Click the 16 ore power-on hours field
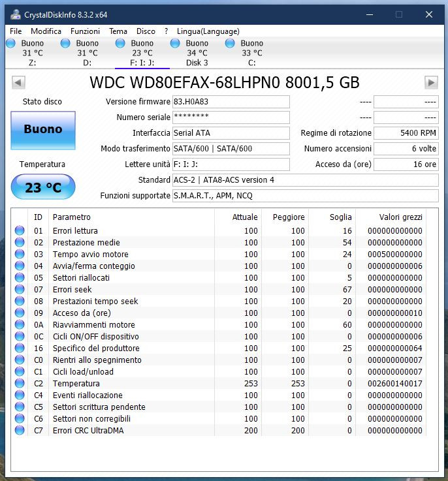This screenshot has height=481, width=448. (406, 164)
